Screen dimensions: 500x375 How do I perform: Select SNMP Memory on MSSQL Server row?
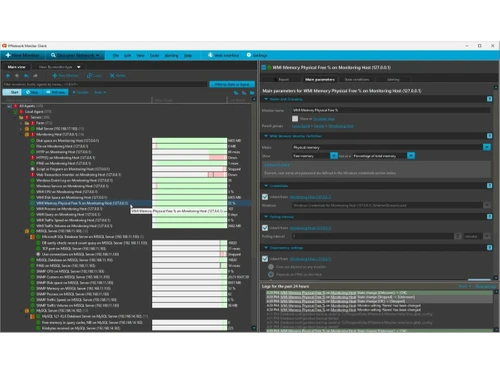coord(73,288)
